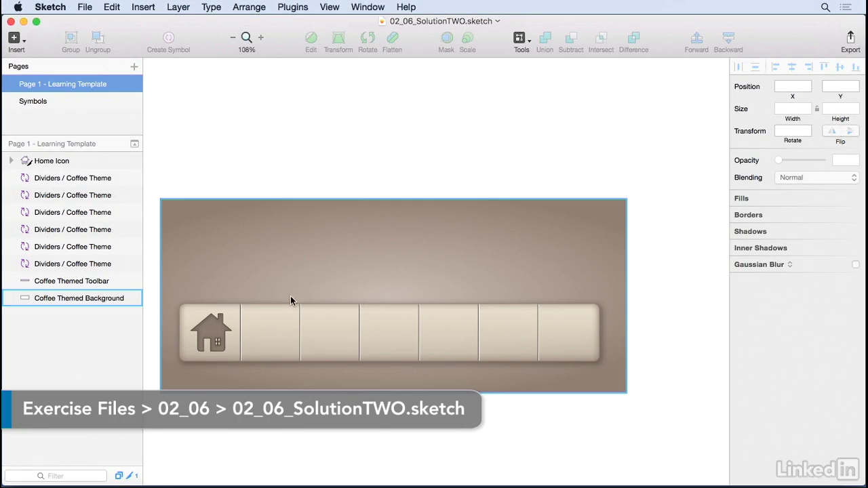Viewport: 868px width, 488px height.
Task: Expand the Home Icon layer group
Action: pyautogui.click(x=11, y=161)
